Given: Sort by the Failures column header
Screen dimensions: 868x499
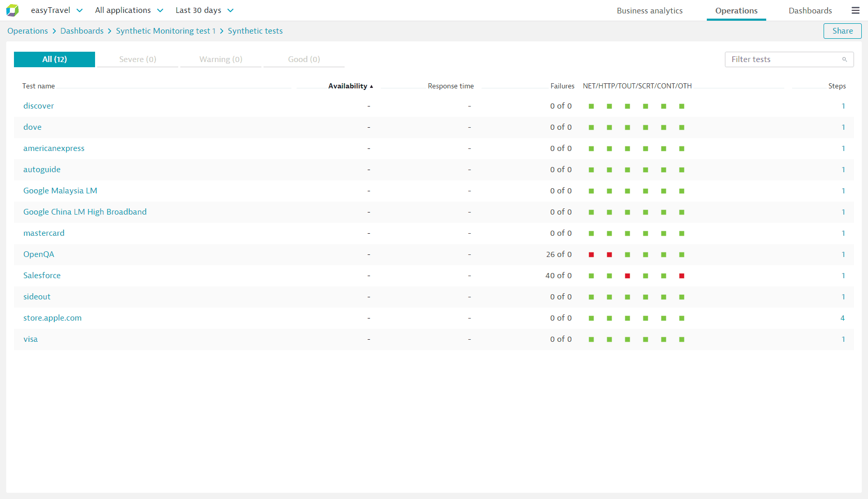Looking at the screenshot, I should [x=562, y=86].
